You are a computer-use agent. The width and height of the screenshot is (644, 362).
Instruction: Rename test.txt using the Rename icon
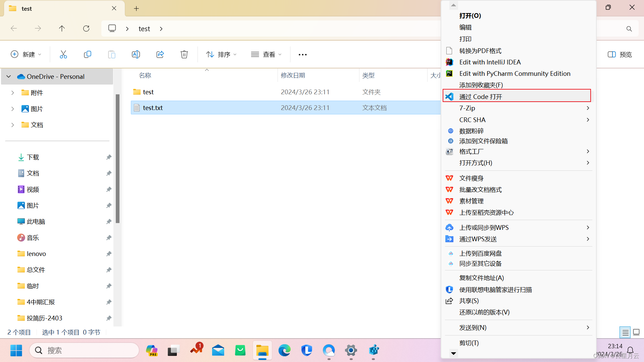coord(136,54)
